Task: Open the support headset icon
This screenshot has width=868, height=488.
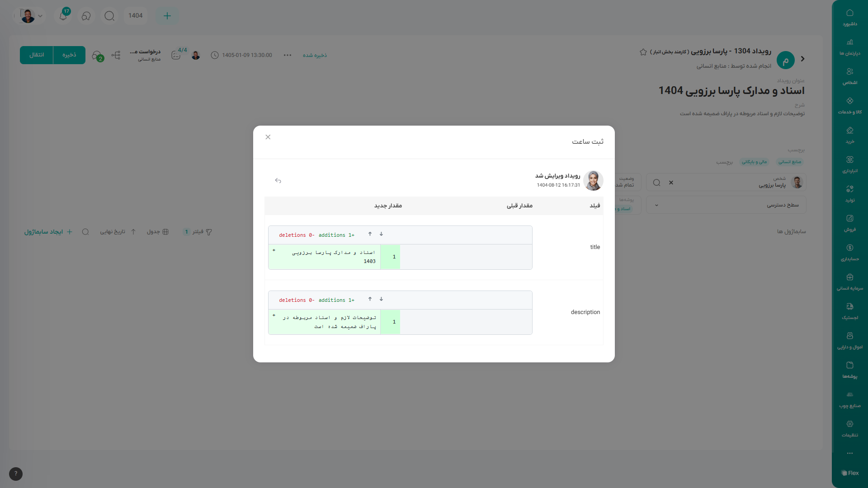Action: (86, 16)
